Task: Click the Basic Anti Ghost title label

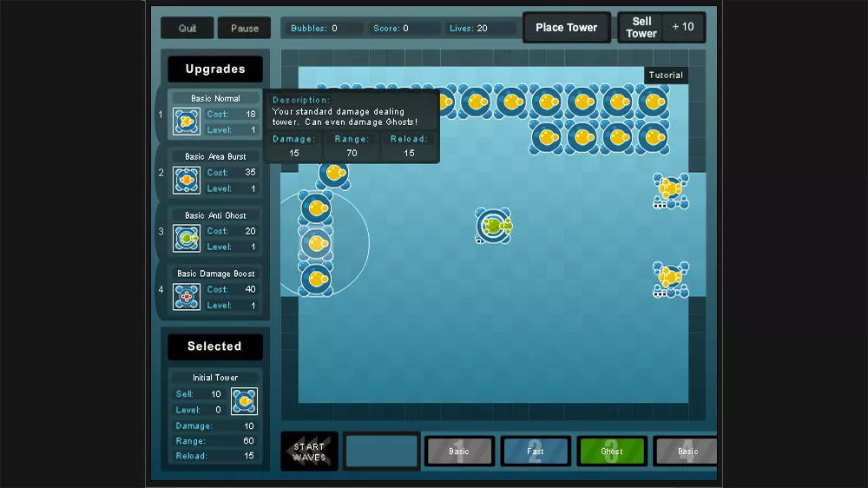Action: click(215, 215)
